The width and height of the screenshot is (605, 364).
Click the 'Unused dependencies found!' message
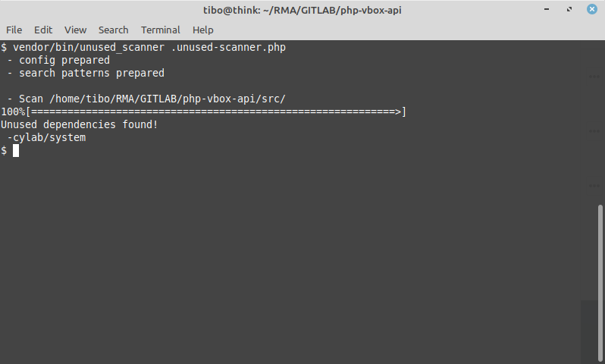(80, 124)
